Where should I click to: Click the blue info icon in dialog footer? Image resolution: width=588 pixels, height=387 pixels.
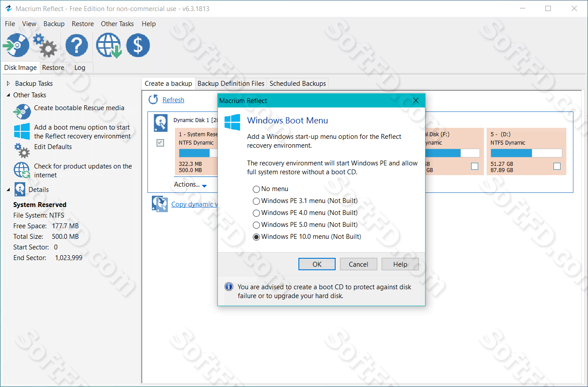(229, 287)
